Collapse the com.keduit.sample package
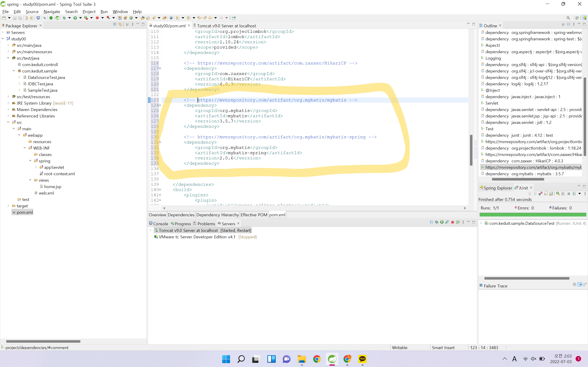This screenshot has height=367, width=588. click(14, 71)
